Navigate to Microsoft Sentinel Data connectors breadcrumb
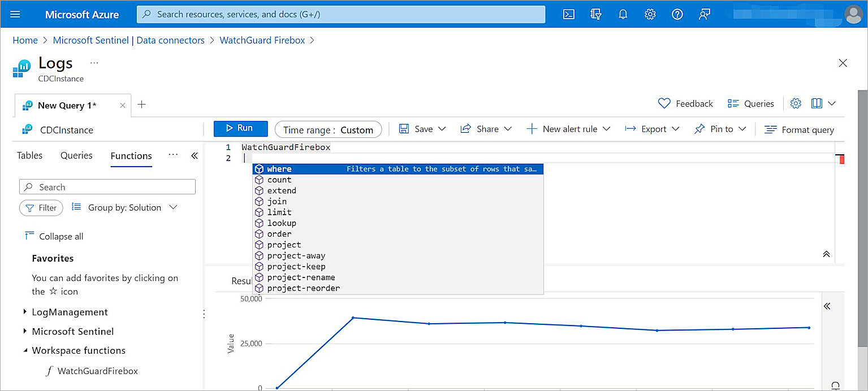 [128, 40]
